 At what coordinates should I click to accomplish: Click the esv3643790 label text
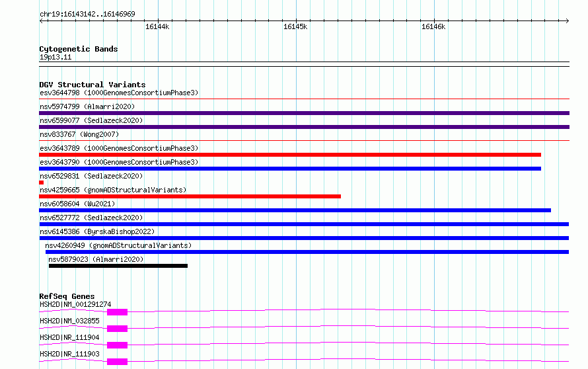pos(119,162)
